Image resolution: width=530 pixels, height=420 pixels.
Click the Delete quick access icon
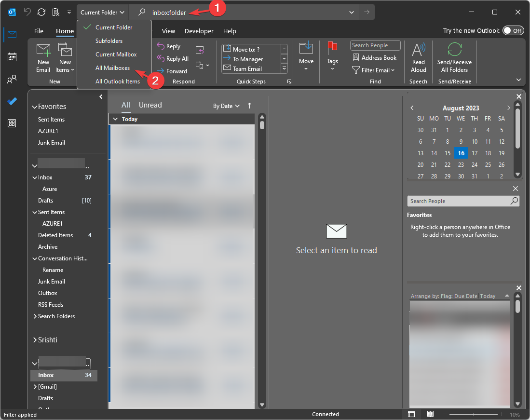pyautogui.click(x=56, y=12)
